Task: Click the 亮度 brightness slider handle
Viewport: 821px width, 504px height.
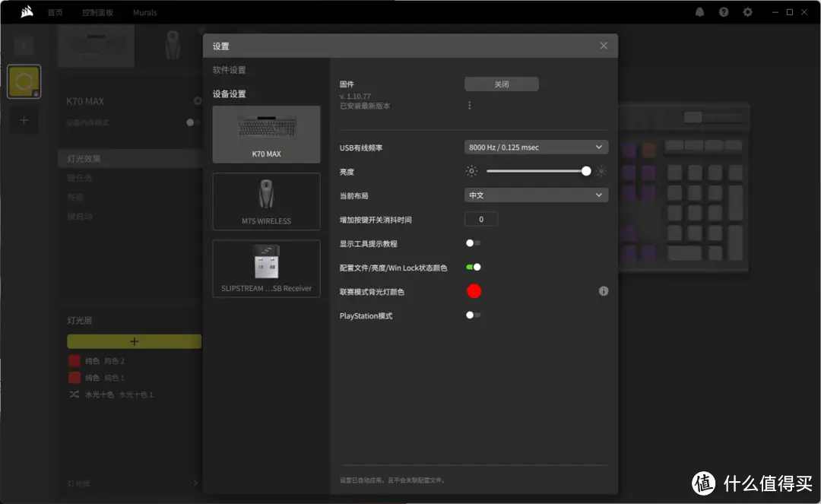Action: [x=586, y=171]
